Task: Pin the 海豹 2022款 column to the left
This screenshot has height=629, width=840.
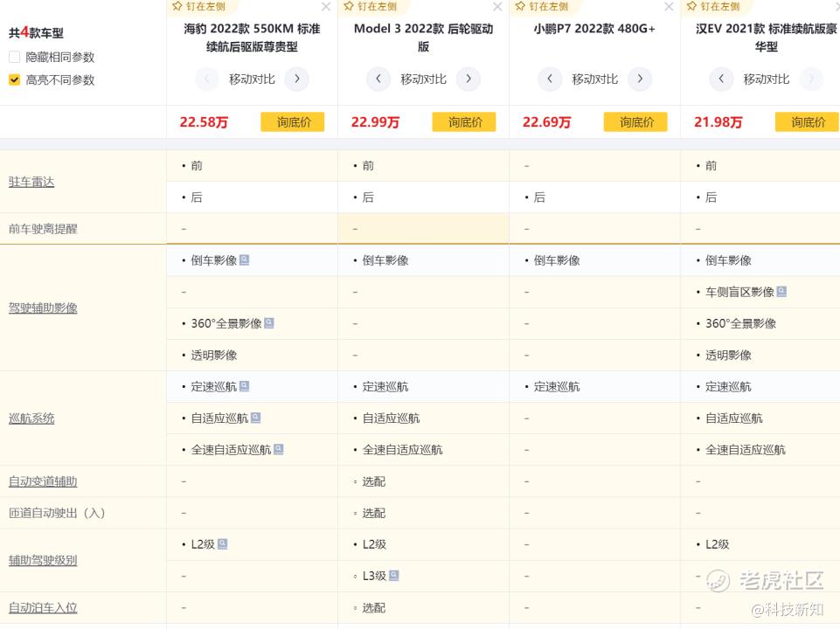Action: coord(198,6)
